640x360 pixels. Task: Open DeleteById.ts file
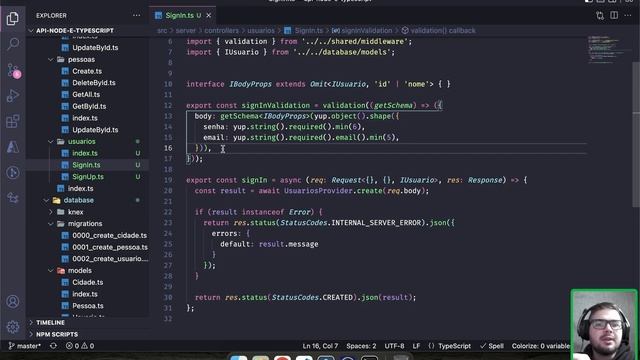[93, 83]
